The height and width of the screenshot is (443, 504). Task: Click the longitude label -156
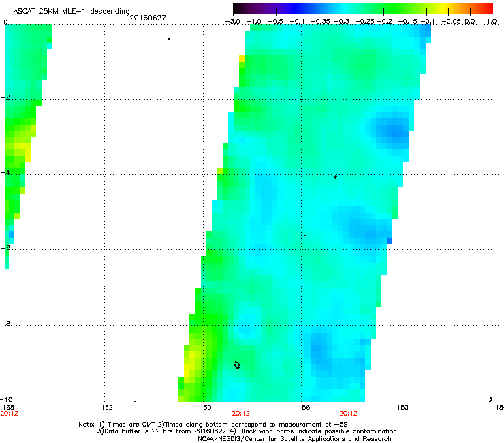(302, 408)
